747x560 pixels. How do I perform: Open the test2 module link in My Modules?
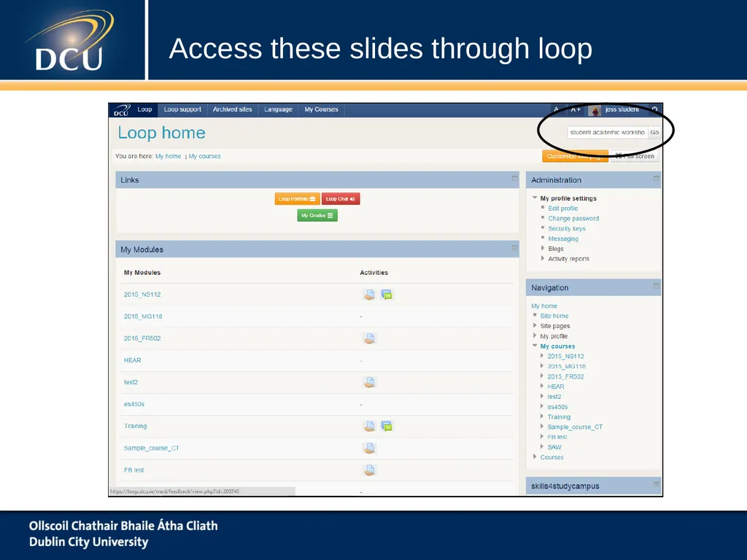pos(131,382)
